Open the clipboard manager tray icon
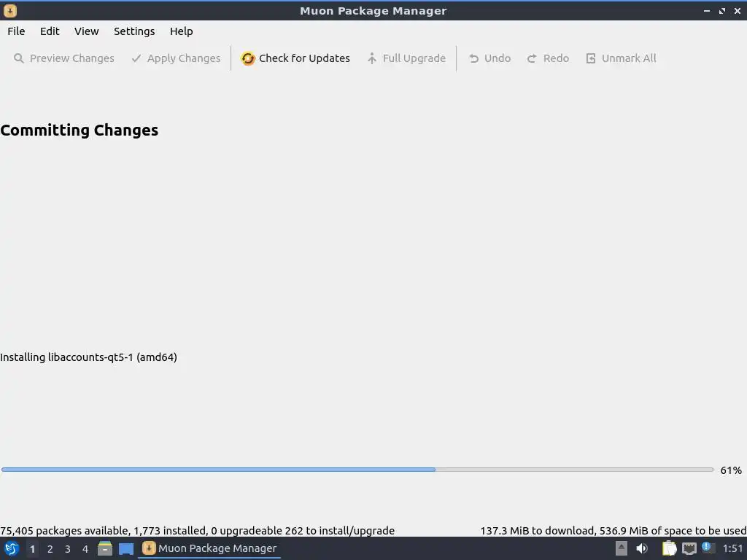747x560 pixels. pyautogui.click(x=669, y=548)
